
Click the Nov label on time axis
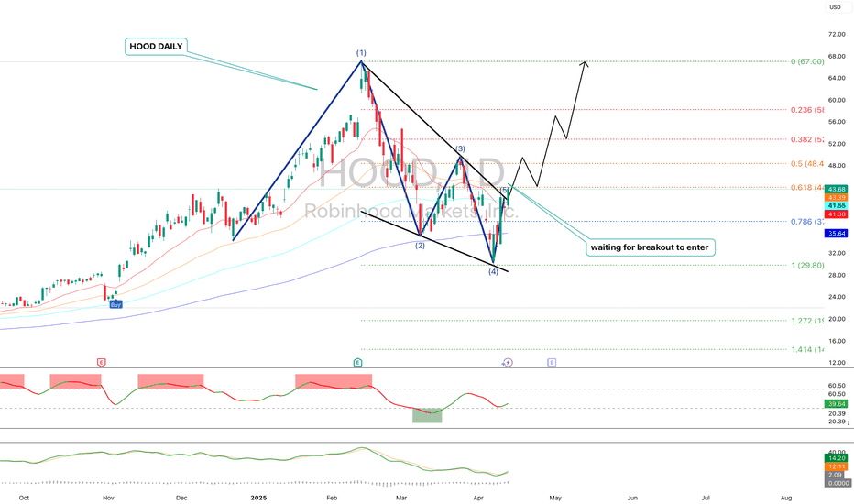108,498
